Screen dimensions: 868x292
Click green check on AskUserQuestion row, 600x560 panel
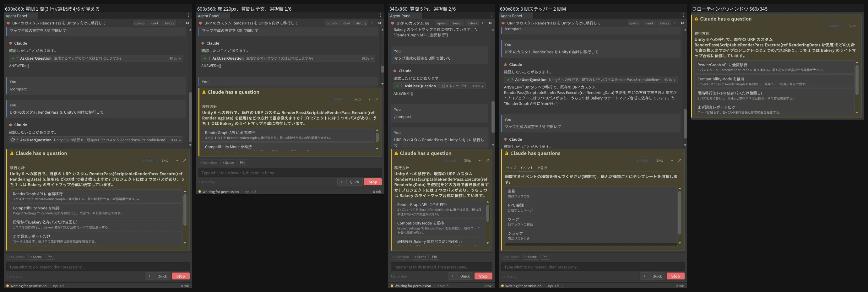tap(205, 59)
